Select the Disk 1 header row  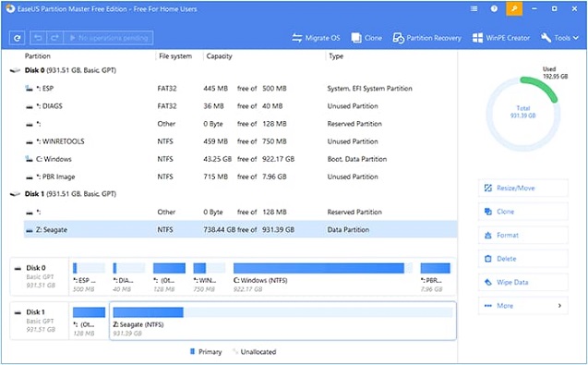point(233,194)
